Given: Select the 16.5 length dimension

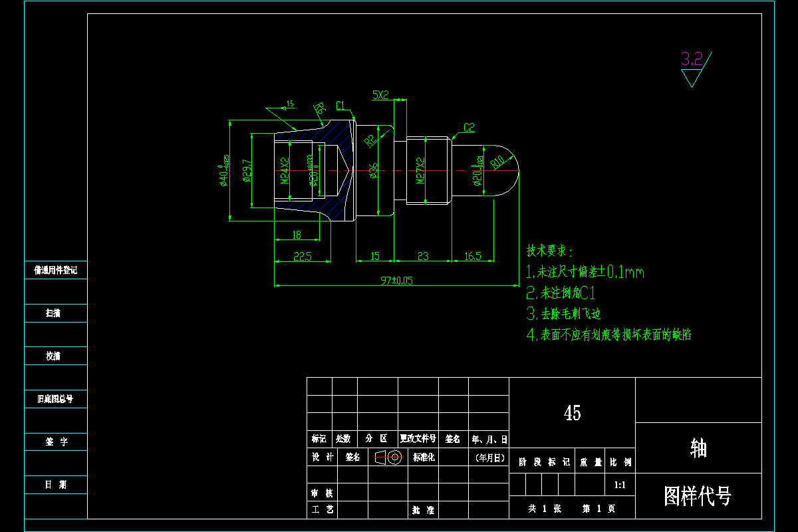Looking at the screenshot, I should click(473, 256).
